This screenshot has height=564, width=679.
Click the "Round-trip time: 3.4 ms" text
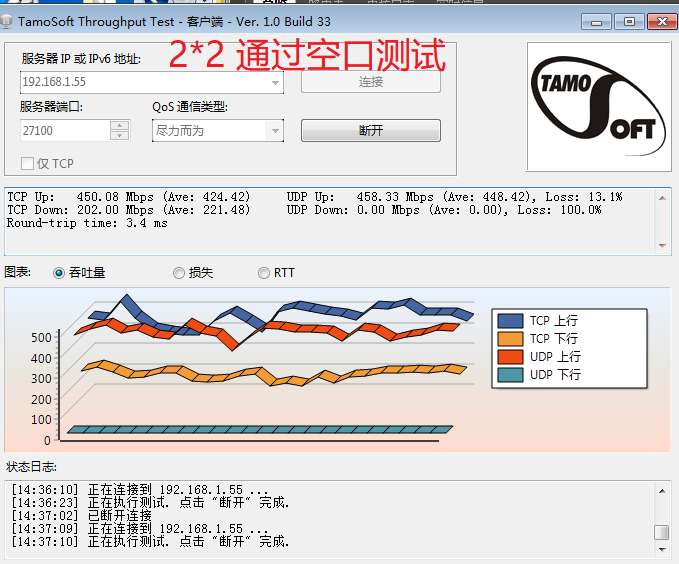point(87,223)
